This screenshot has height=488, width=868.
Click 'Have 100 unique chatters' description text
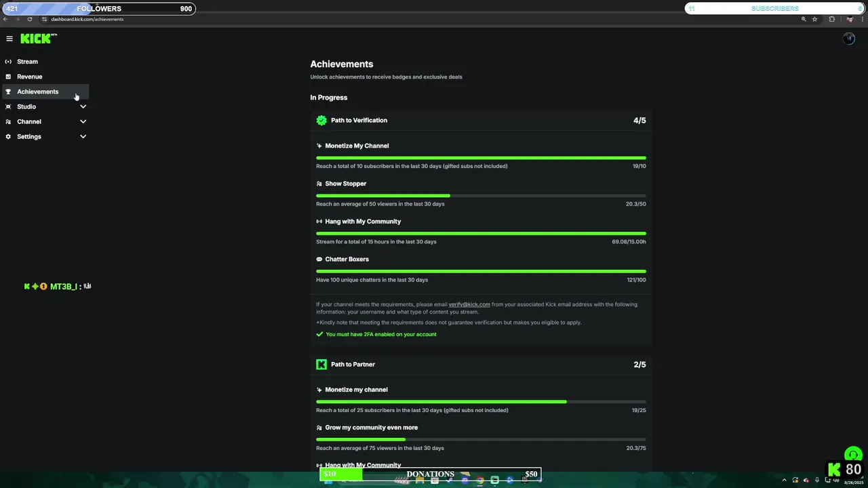[x=372, y=280]
